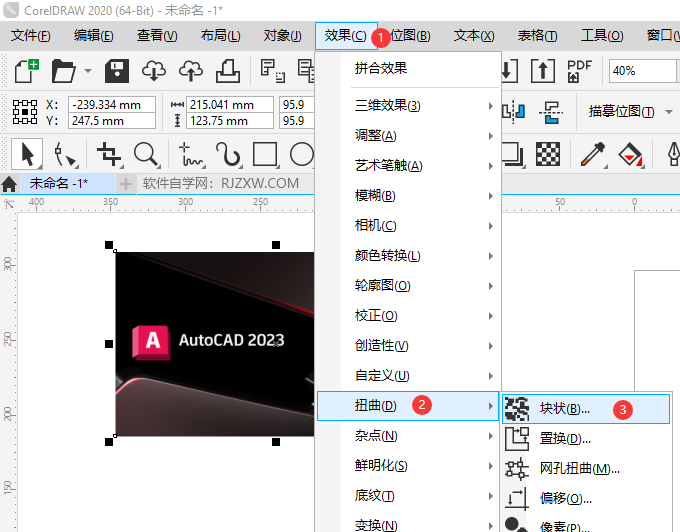Select the Freehand tool
This screenshot has height=532, width=680.
[192, 155]
